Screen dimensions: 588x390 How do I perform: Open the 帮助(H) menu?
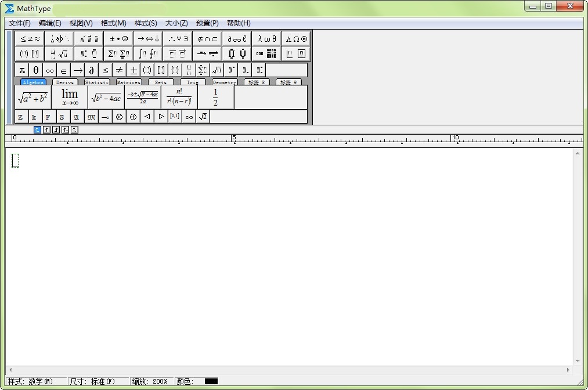pos(239,23)
